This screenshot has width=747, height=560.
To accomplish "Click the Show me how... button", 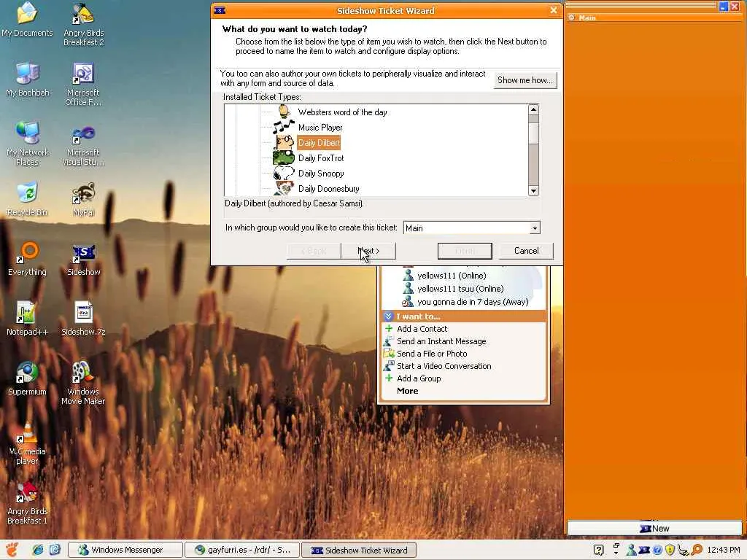I will click(x=525, y=80).
